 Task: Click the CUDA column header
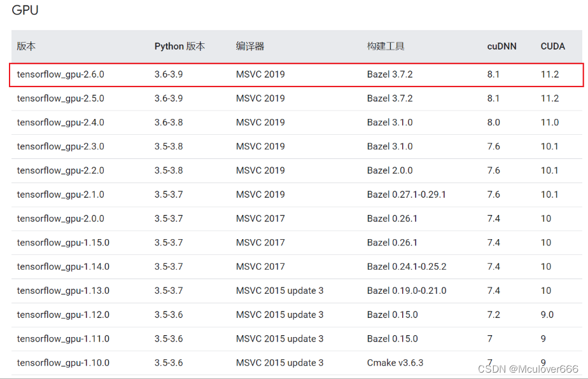point(553,46)
